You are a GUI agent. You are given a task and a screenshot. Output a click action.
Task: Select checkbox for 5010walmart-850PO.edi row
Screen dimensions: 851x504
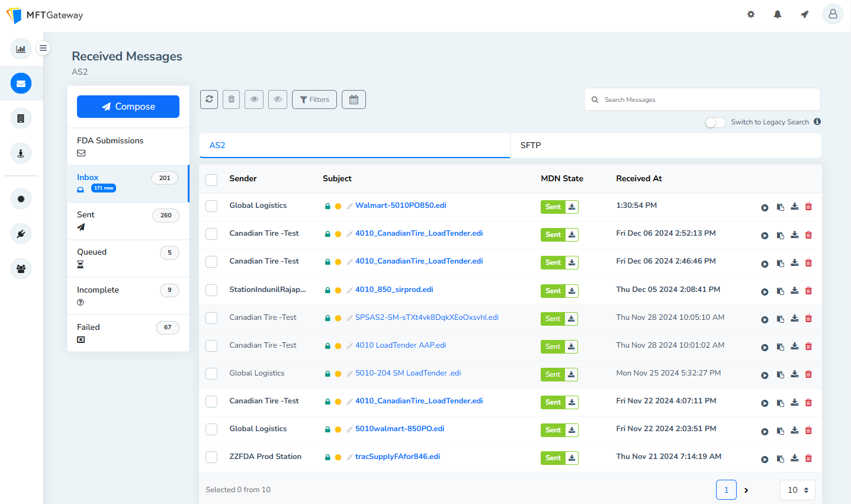(x=211, y=429)
